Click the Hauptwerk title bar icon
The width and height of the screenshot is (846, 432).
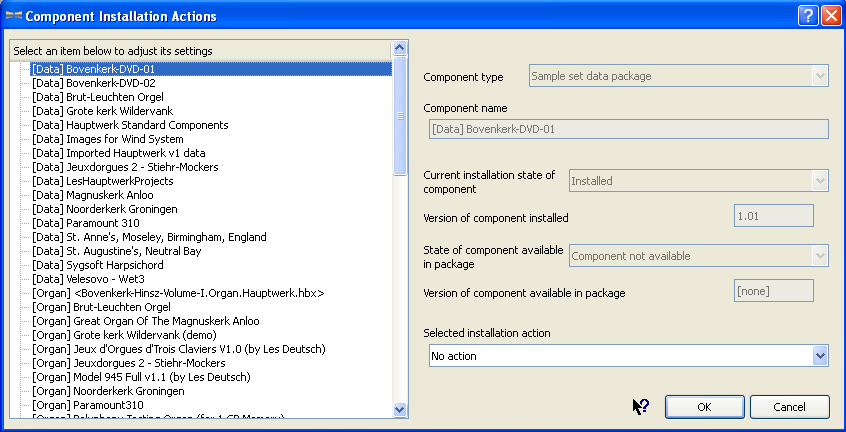(13, 16)
